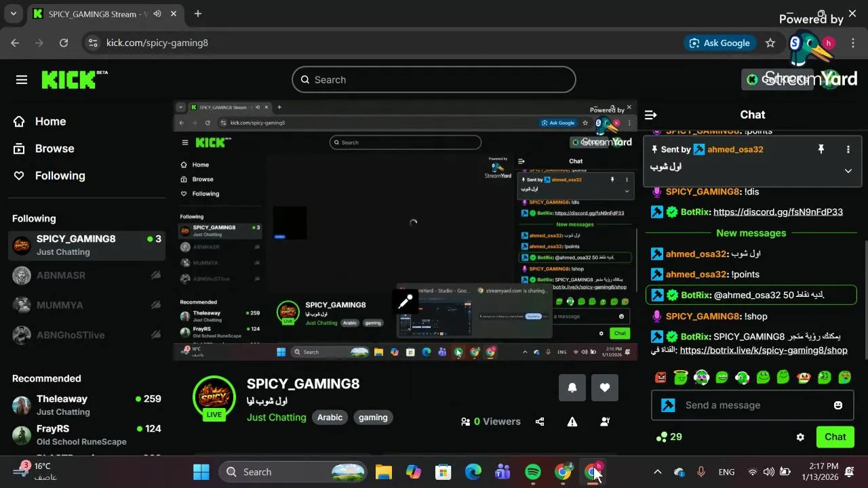Select offline channel ABNMASR
The width and height of the screenshot is (868, 488).
pos(87,275)
